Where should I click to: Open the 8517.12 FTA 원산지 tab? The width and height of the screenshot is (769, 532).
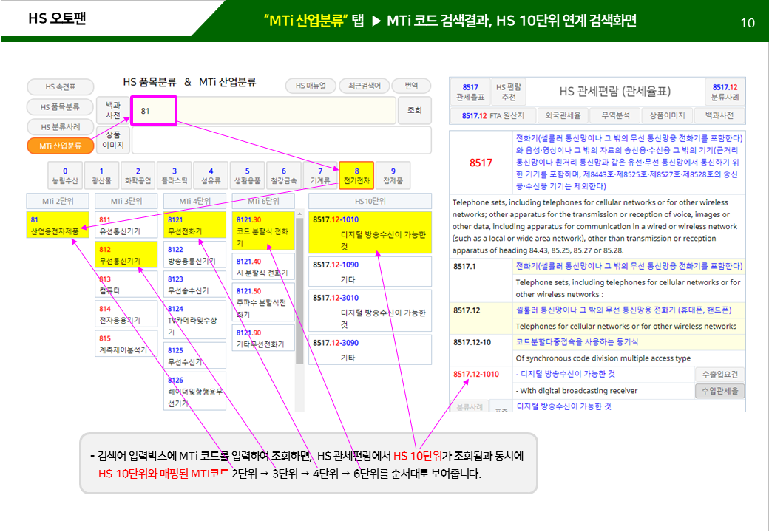point(493,115)
